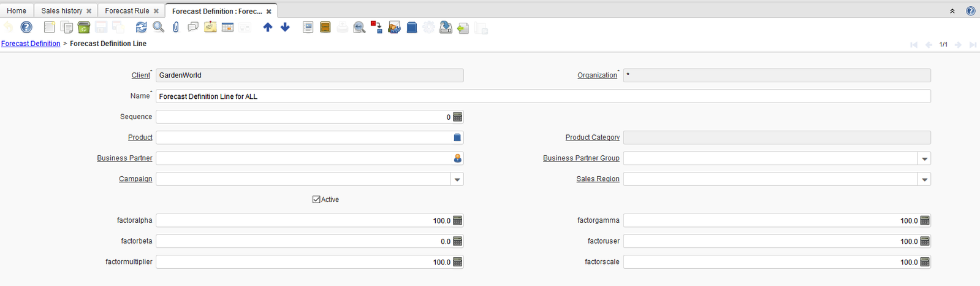Open the Find record magnifier icon
The width and height of the screenshot is (980, 286).
click(x=158, y=27)
